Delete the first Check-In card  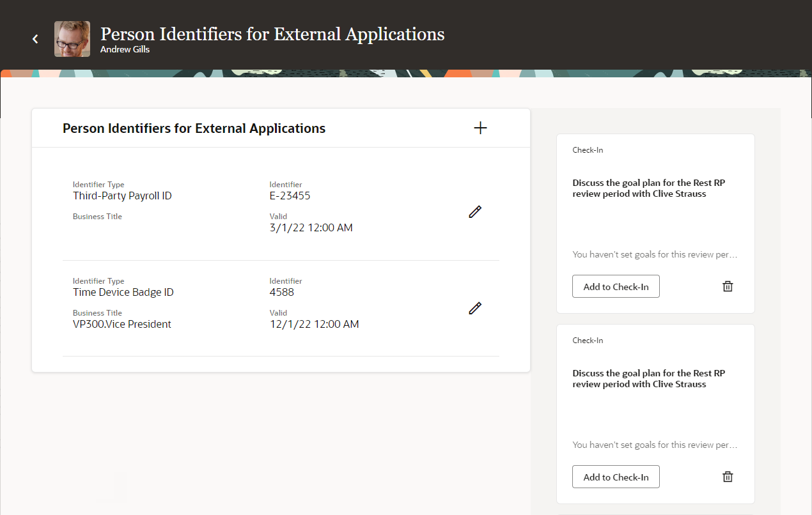click(x=728, y=286)
